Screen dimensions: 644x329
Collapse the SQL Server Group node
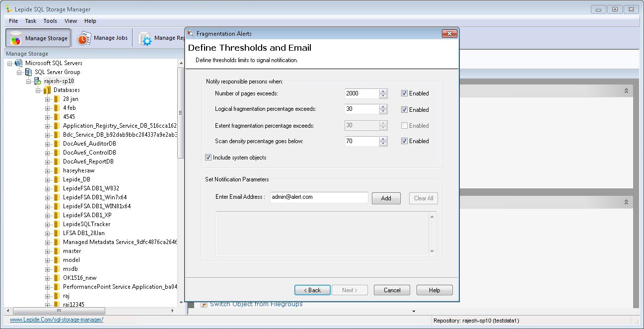pos(19,72)
